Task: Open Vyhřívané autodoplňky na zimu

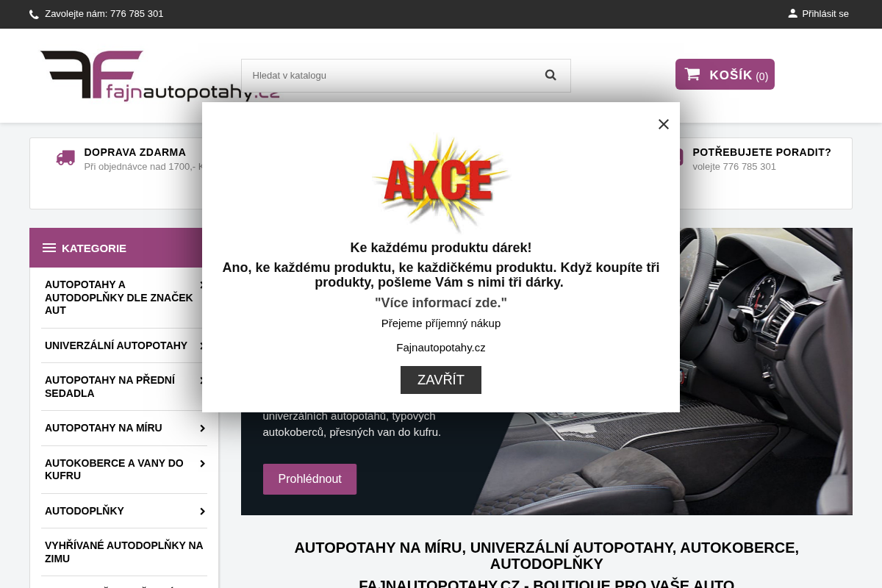Action: point(123,552)
